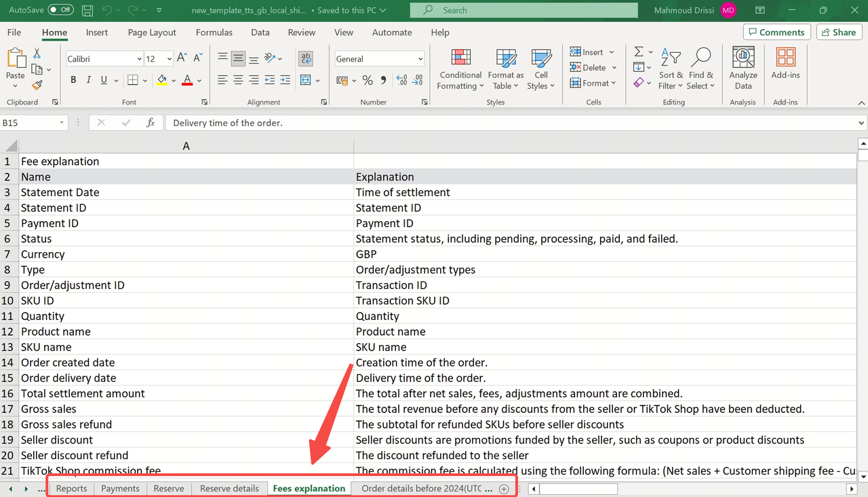Activate the Format Painter brush

[37, 85]
